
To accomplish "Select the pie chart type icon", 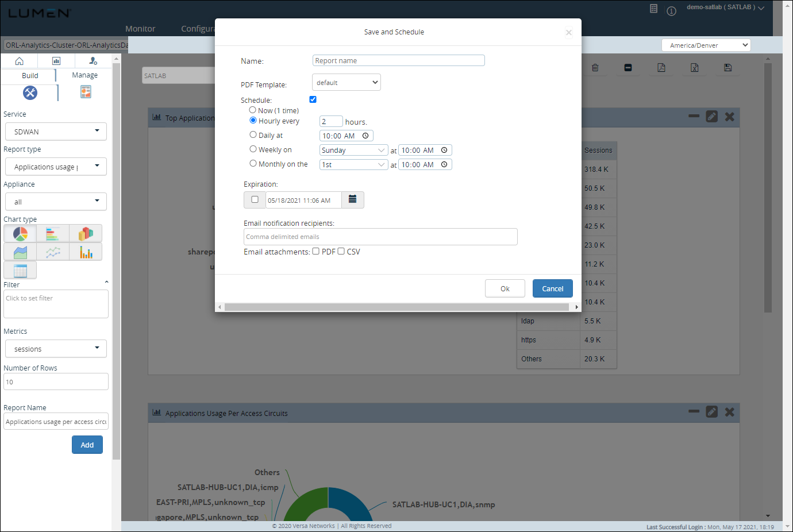I will pos(20,234).
